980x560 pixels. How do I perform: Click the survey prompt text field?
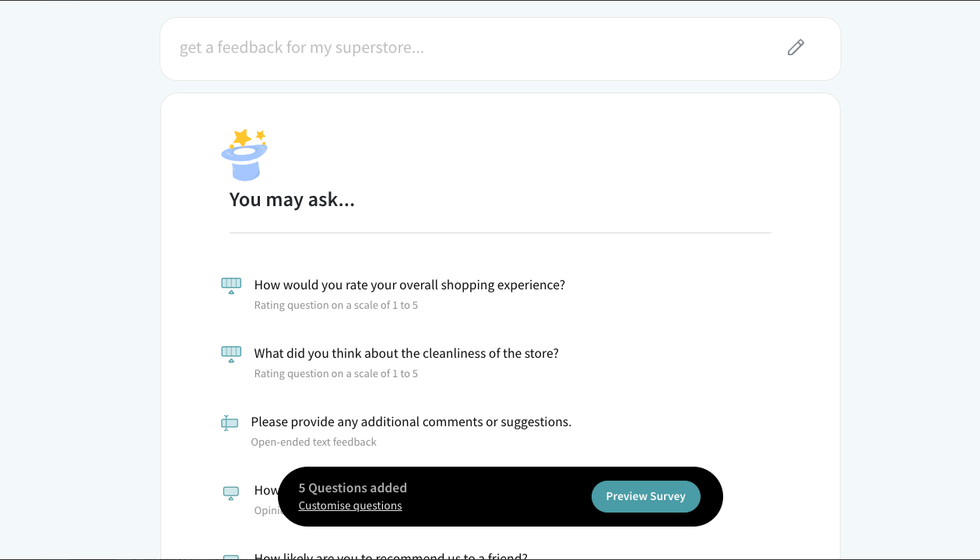coord(467,48)
